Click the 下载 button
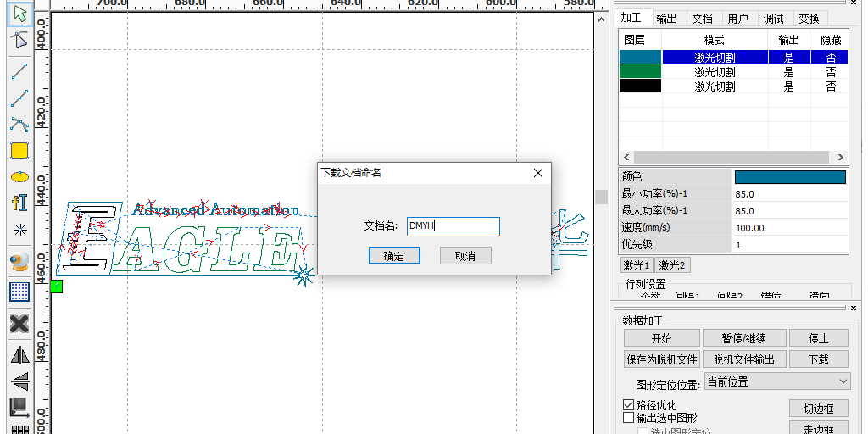Screen dimensions: 868x434 point(819,359)
